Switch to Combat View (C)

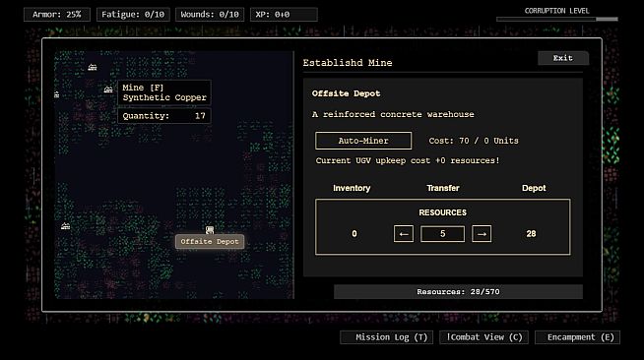483,337
